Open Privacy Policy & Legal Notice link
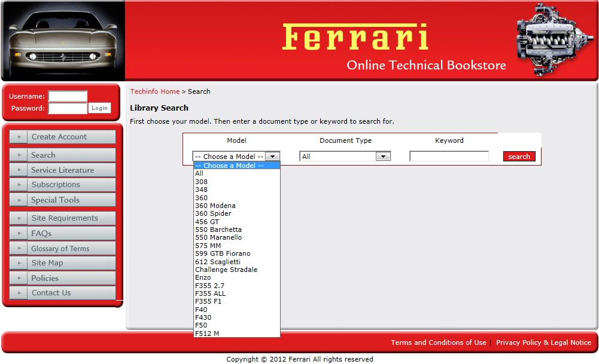Image resolution: width=599 pixels, height=364 pixels. [543, 342]
